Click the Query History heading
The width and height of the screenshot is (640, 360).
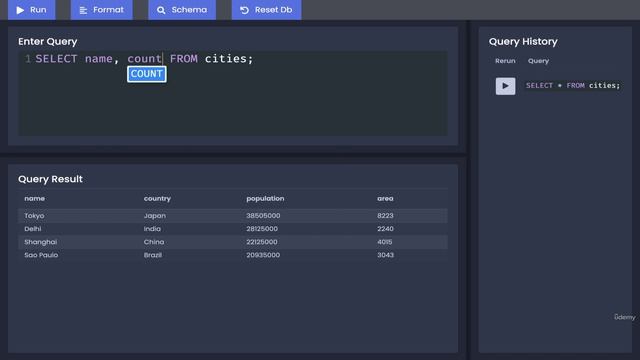[x=523, y=42]
